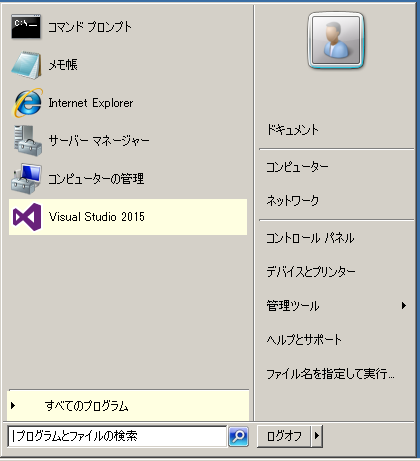Open コンピューター in the right pane

click(x=297, y=167)
